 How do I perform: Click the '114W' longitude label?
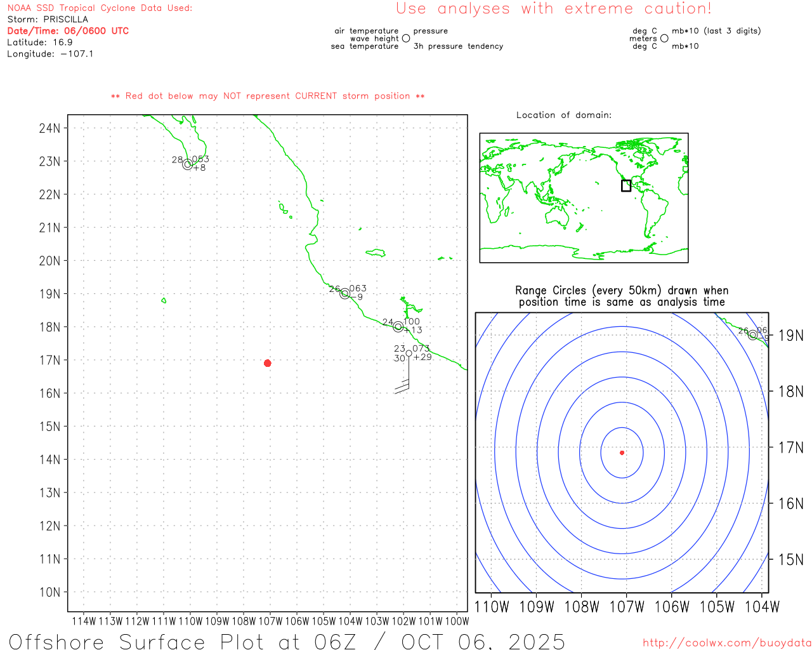84,621
